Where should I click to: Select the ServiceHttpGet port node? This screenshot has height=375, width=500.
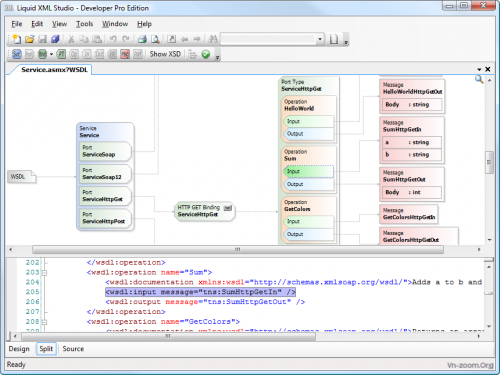click(x=105, y=196)
